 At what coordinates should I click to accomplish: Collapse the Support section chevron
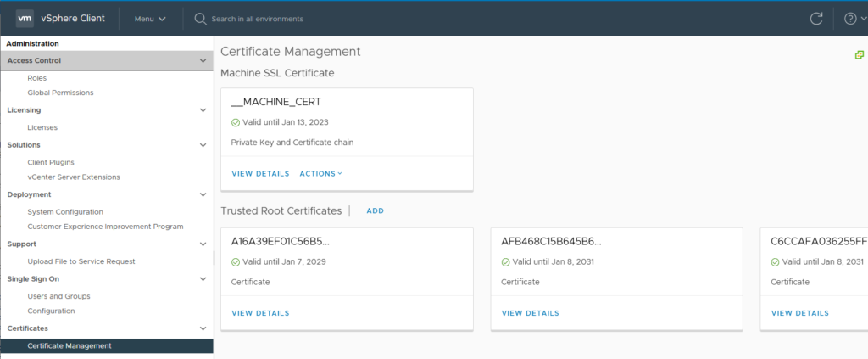[x=203, y=244]
